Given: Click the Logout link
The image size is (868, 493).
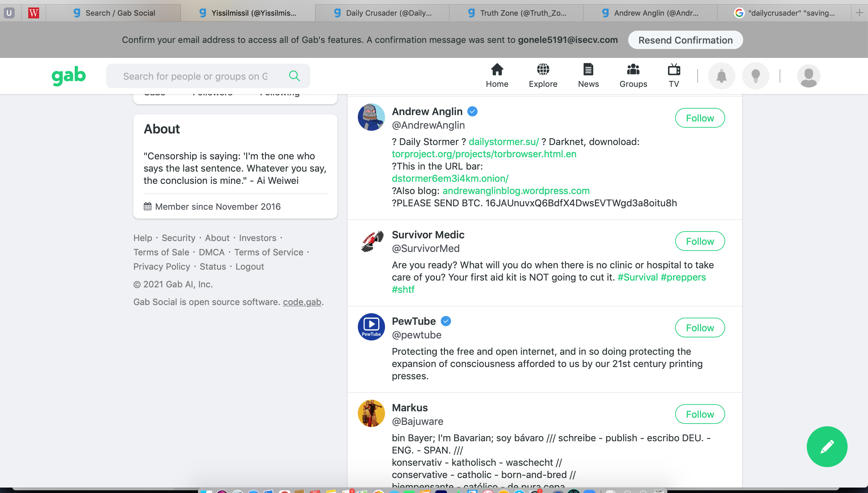Looking at the screenshot, I should [250, 266].
